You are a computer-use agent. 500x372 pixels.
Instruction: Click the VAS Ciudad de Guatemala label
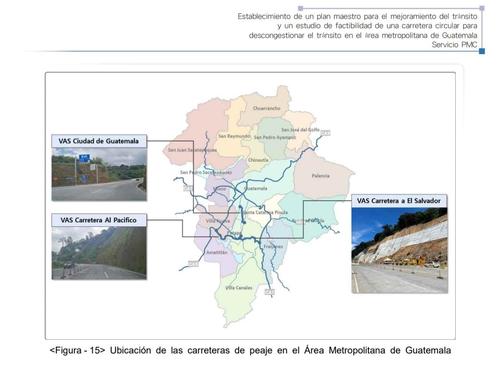tap(99, 141)
